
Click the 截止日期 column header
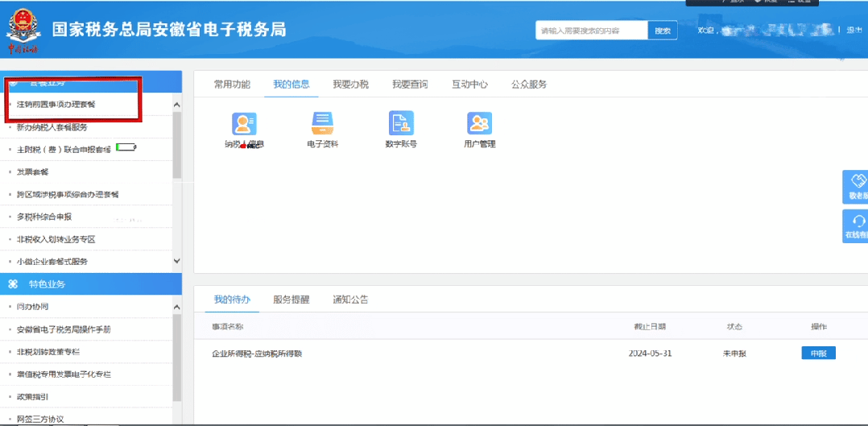pos(650,327)
